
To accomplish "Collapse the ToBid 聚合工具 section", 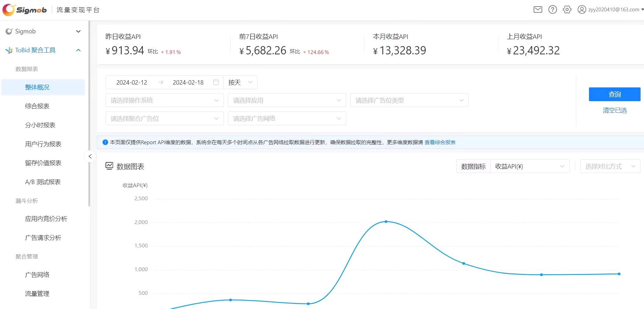I will 78,50.
